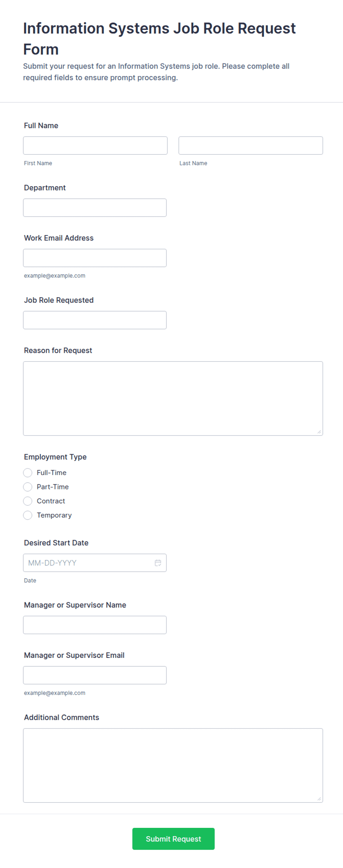Select Contract employment type
Viewport: 343px width, 868px height.
(x=28, y=501)
